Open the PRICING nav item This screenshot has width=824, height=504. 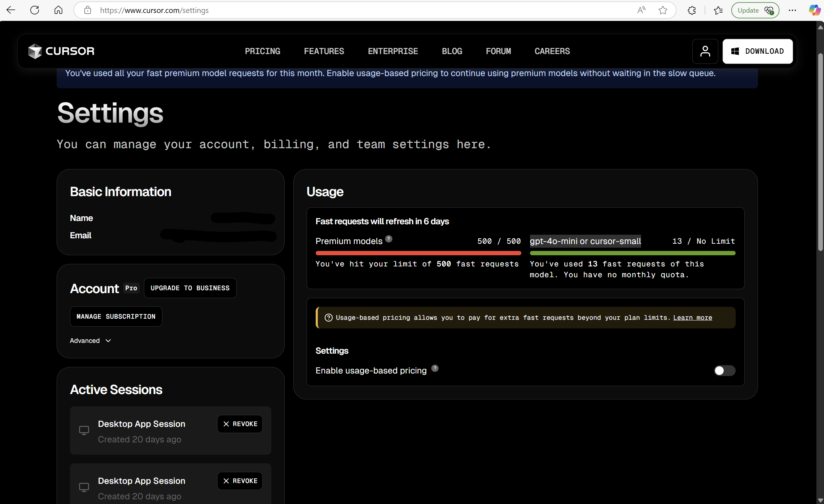coord(262,51)
